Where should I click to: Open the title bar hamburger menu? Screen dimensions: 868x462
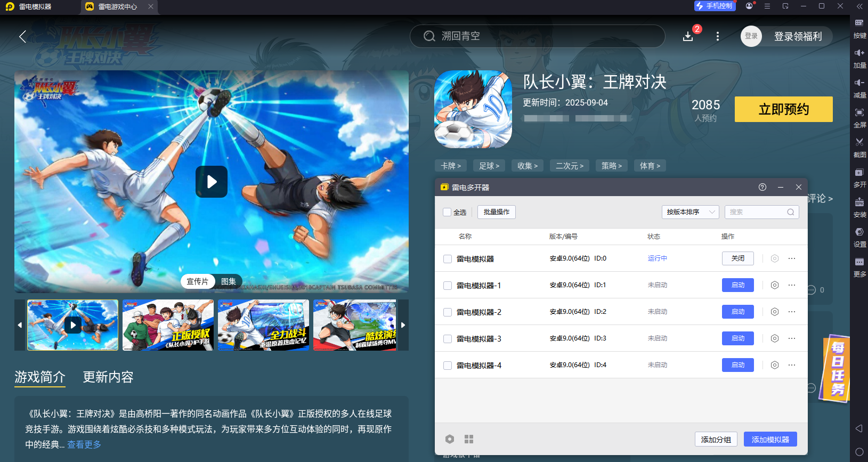click(x=767, y=6)
